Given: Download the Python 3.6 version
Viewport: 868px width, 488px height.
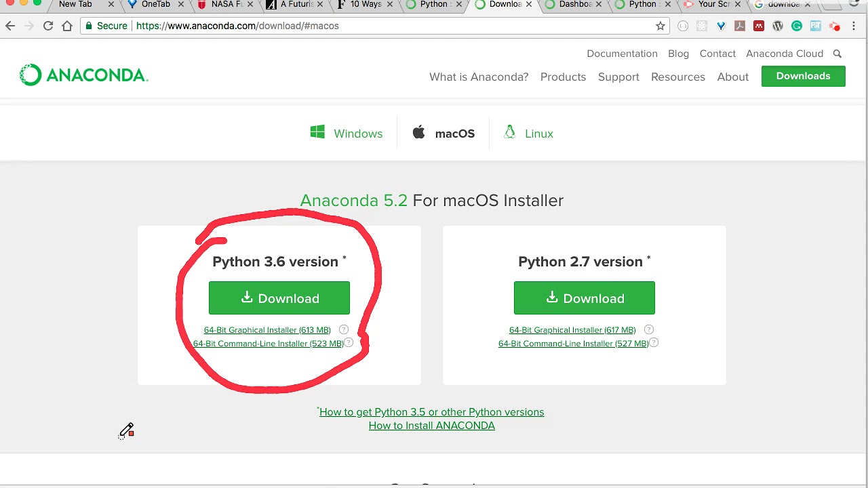Looking at the screenshot, I should point(279,298).
